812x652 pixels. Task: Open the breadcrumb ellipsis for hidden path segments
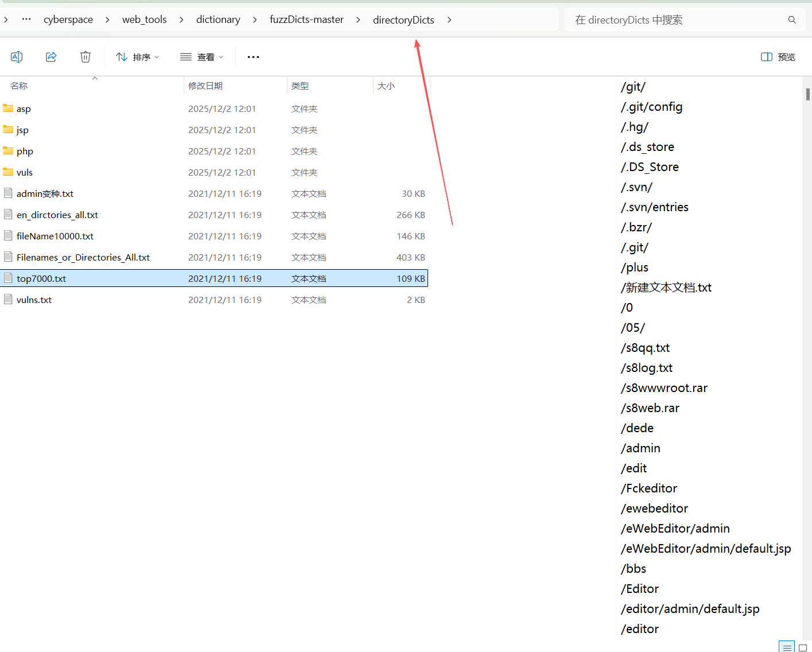tap(26, 20)
